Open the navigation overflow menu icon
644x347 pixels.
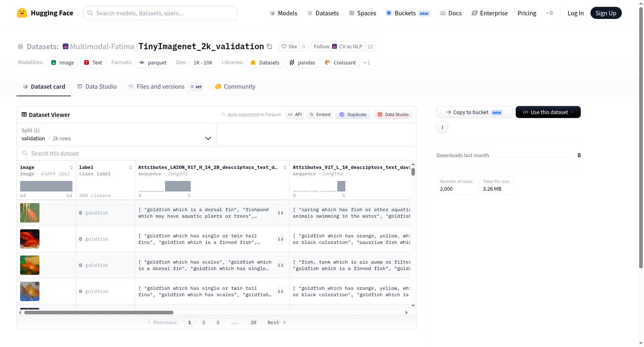pos(549,13)
